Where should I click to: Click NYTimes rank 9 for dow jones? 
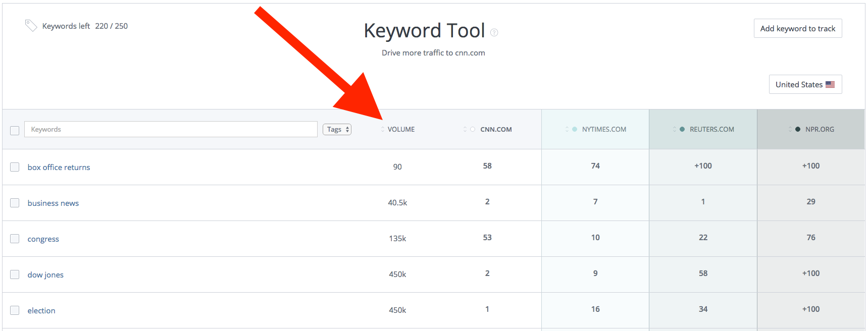(x=595, y=273)
